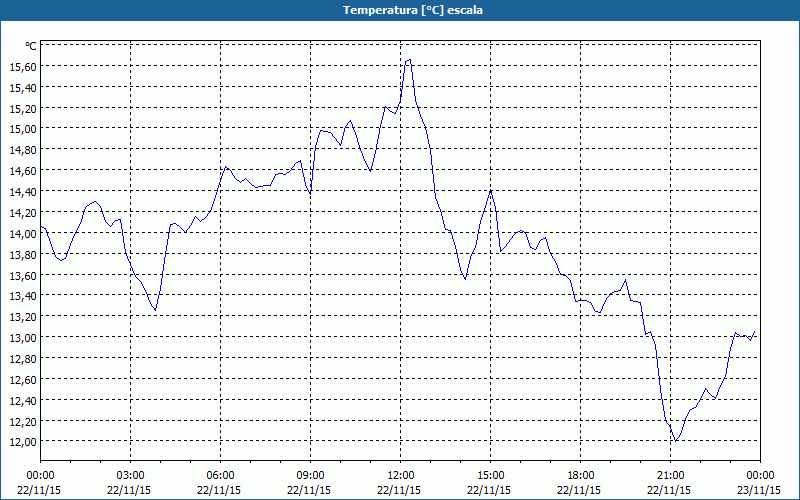Select the 12,80 y-axis value
Viewport: 800px width, 500px height.
point(23,359)
